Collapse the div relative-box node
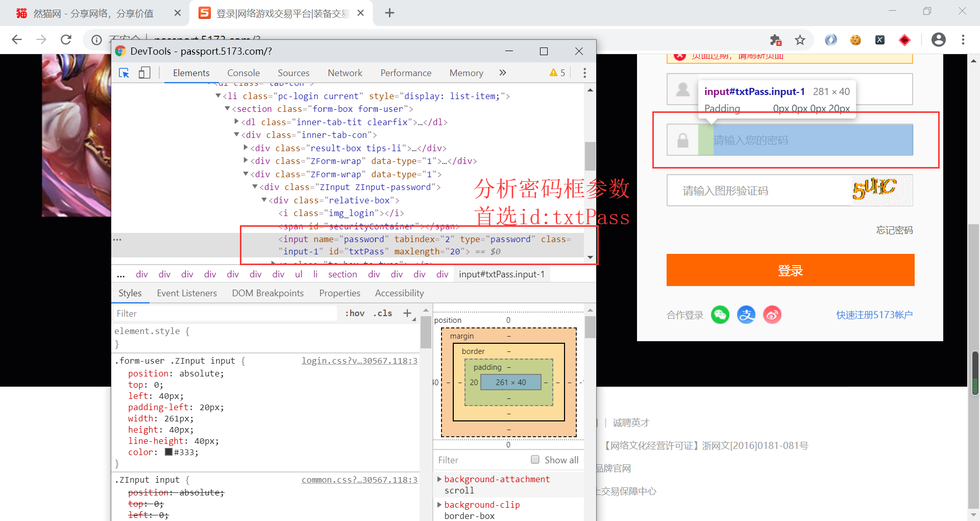The width and height of the screenshot is (980, 521). (x=264, y=200)
